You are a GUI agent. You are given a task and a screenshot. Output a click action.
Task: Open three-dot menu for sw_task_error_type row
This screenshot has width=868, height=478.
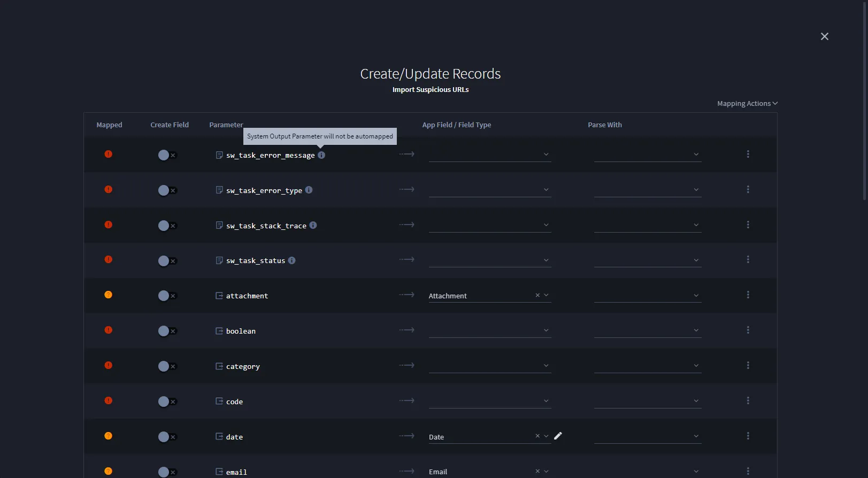pyautogui.click(x=748, y=189)
